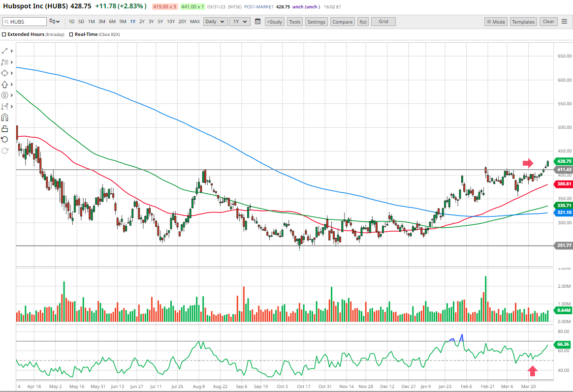Click the gray 251.77 support line label
573x392 pixels.
[563, 245]
